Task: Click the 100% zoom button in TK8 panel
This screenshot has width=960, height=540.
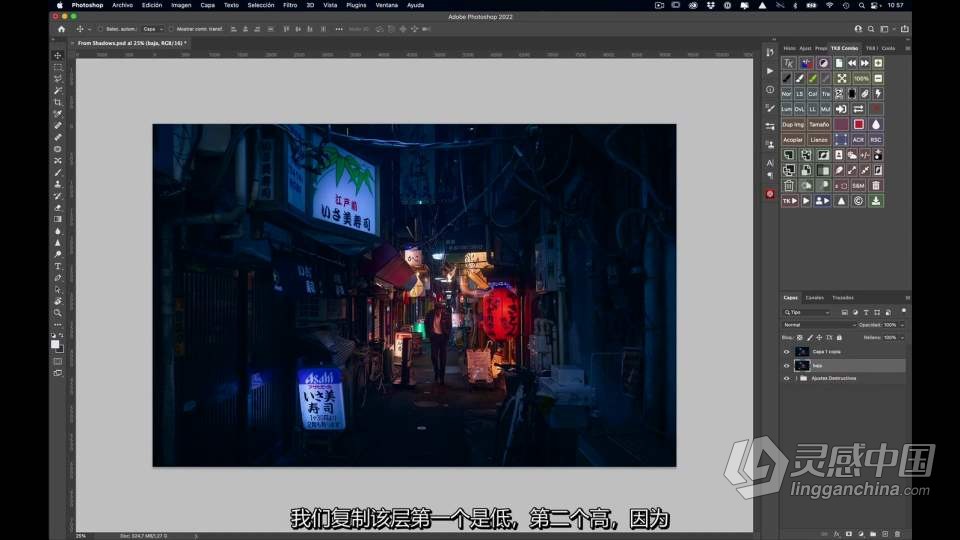Action: pos(860,78)
